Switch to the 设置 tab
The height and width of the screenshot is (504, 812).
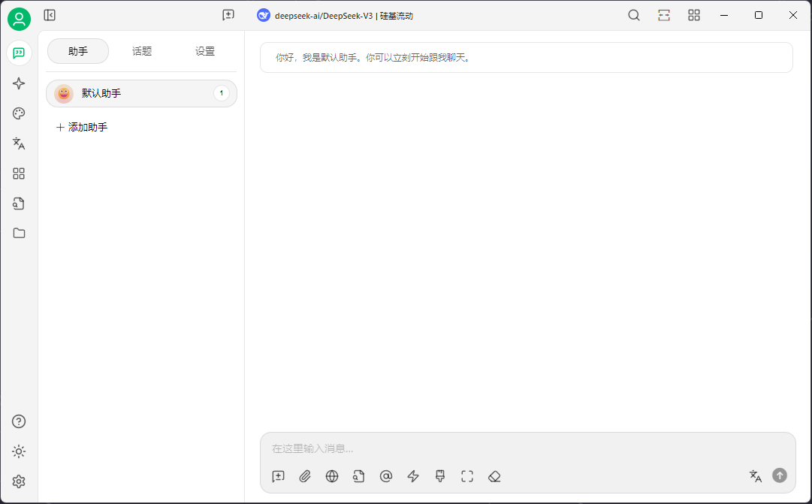tap(205, 51)
